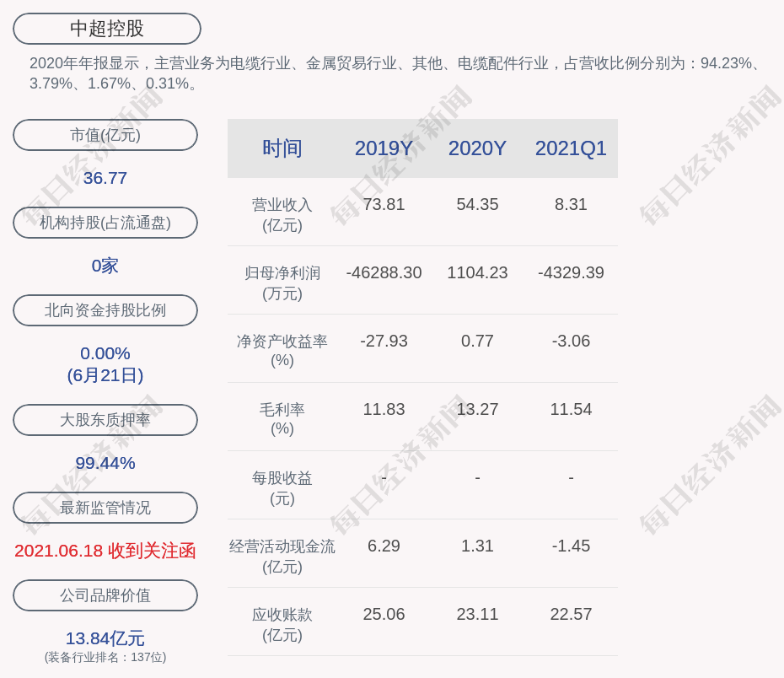
Task: Click the 2021Q1 column header
Action: [571, 148]
